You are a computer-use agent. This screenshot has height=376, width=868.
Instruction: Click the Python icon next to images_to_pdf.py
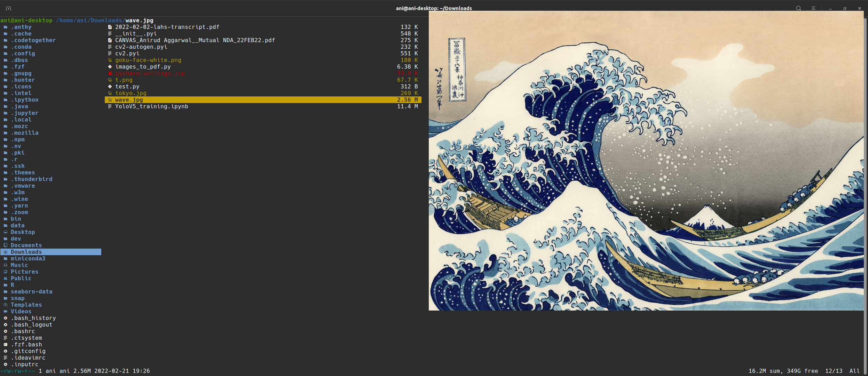(x=110, y=66)
